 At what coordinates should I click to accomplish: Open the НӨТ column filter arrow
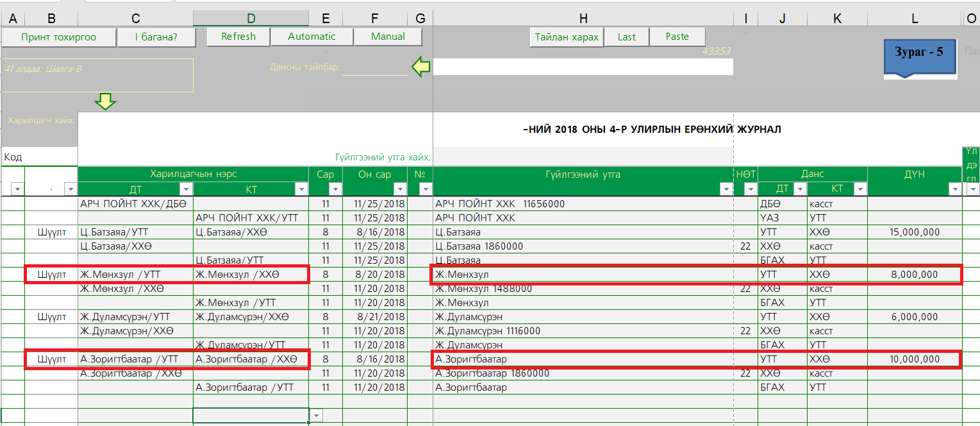tap(750, 189)
